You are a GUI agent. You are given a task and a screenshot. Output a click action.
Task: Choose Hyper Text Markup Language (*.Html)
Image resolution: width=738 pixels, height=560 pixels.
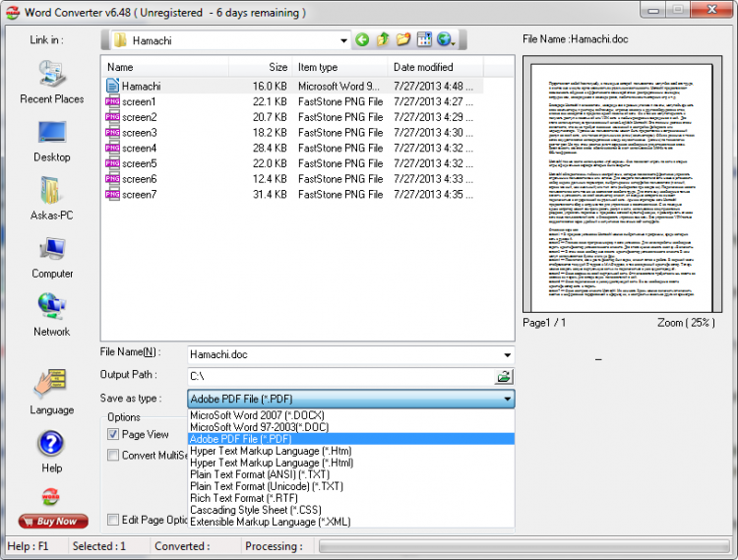coord(350,463)
